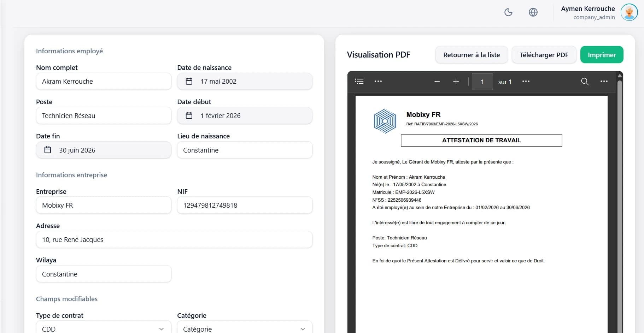Click Retourner à la liste

[x=472, y=54]
